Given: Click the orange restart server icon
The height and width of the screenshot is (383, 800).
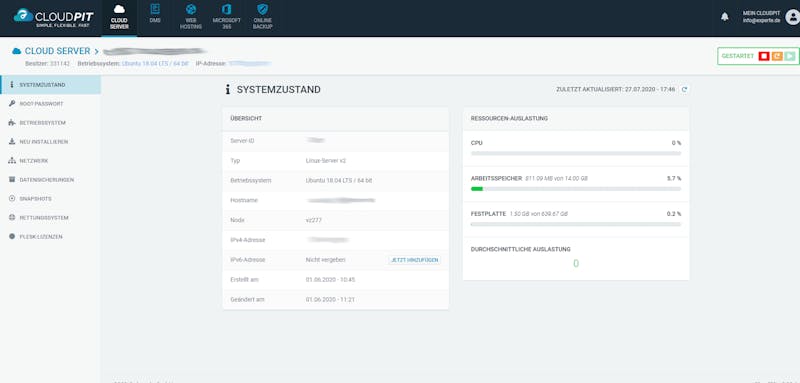Looking at the screenshot, I should [777, 56].
